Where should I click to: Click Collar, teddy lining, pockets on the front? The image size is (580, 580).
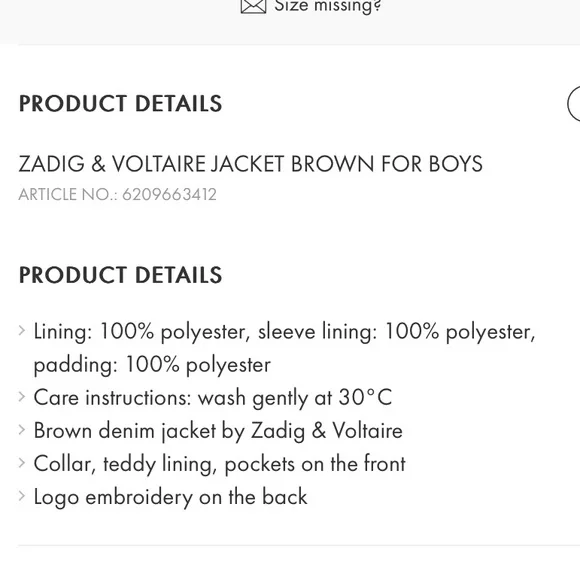click(x=220, y=464)
